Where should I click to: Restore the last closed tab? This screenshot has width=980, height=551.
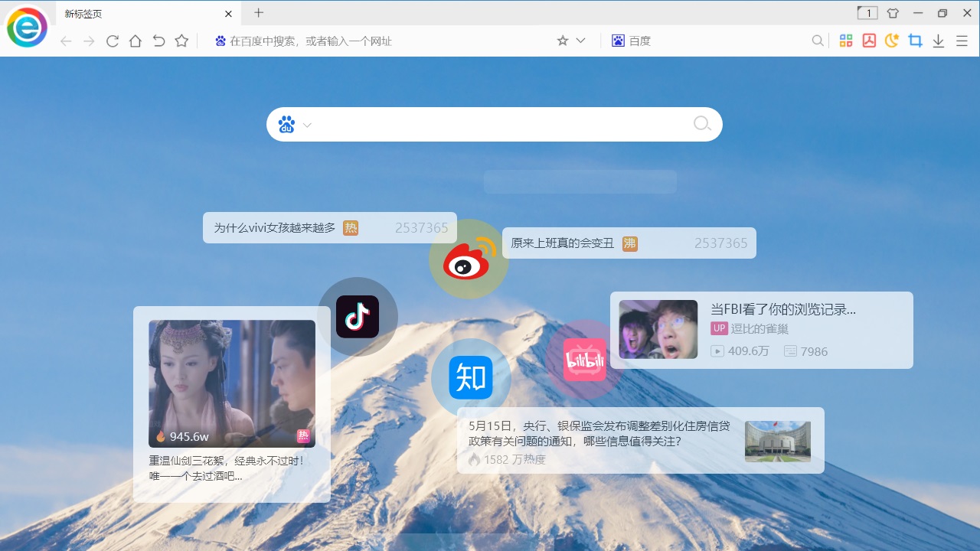click(158, 41)
